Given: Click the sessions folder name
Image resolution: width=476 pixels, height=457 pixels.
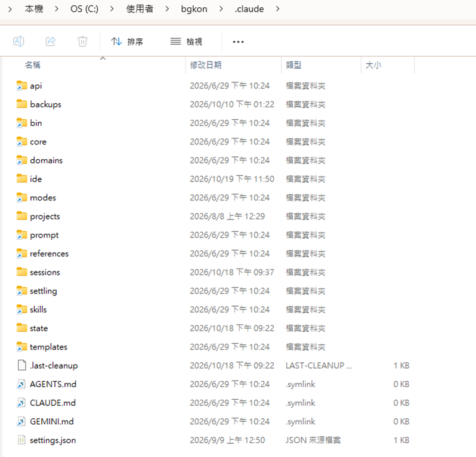Looking at the screenshot, I should pyautogui.click(x=45, y=273).
